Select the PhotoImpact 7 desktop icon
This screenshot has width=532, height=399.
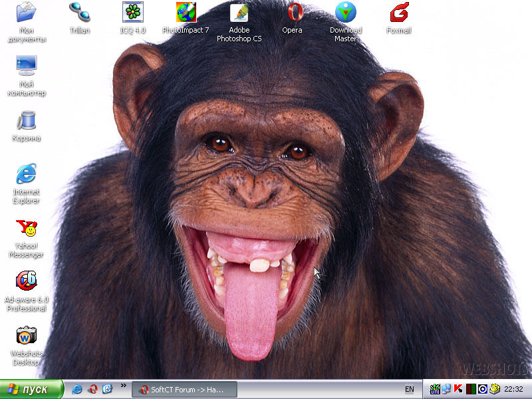pos(186,13)
